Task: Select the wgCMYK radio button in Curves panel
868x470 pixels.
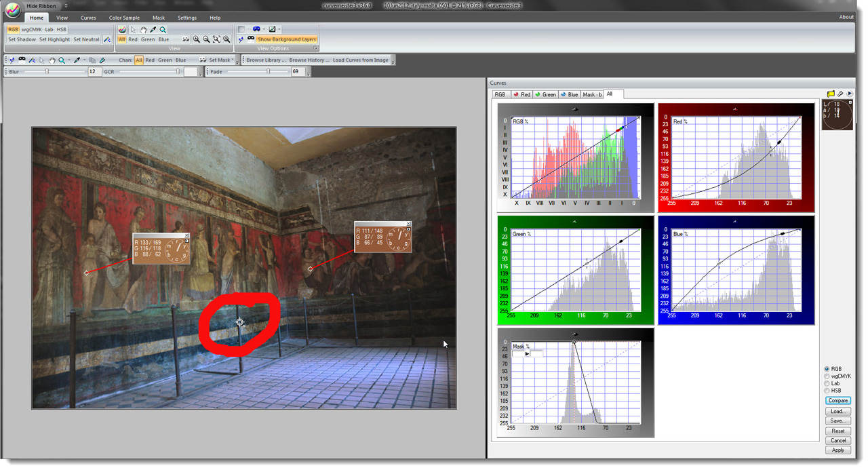Action: [827, 376]
